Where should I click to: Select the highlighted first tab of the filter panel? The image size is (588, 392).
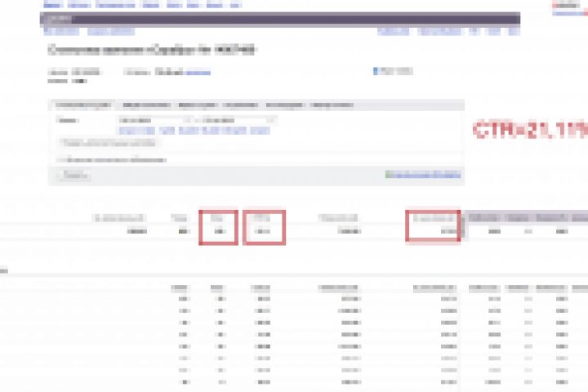(x=83, y=105)
